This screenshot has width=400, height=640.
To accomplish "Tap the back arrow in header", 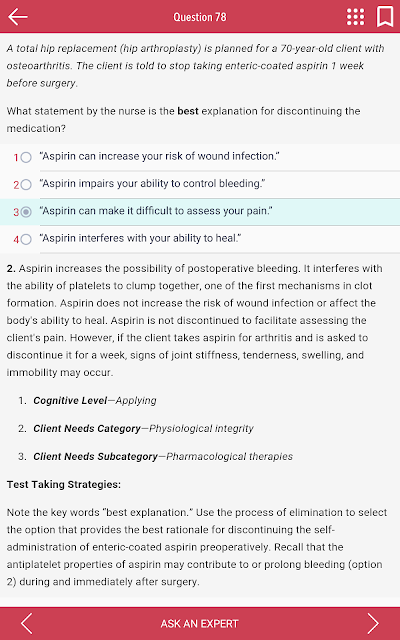I will pyautogui.click(x=18, y=17).
